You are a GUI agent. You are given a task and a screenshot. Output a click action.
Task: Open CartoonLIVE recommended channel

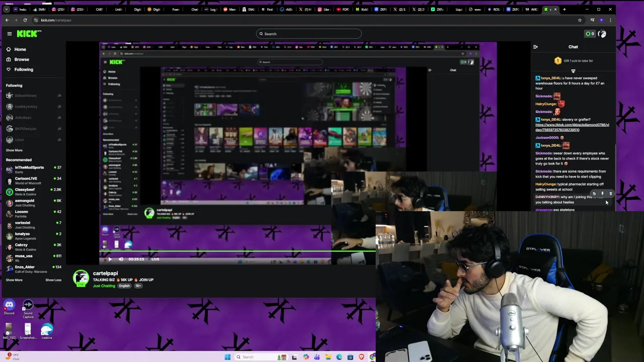(x=33, y=180)
